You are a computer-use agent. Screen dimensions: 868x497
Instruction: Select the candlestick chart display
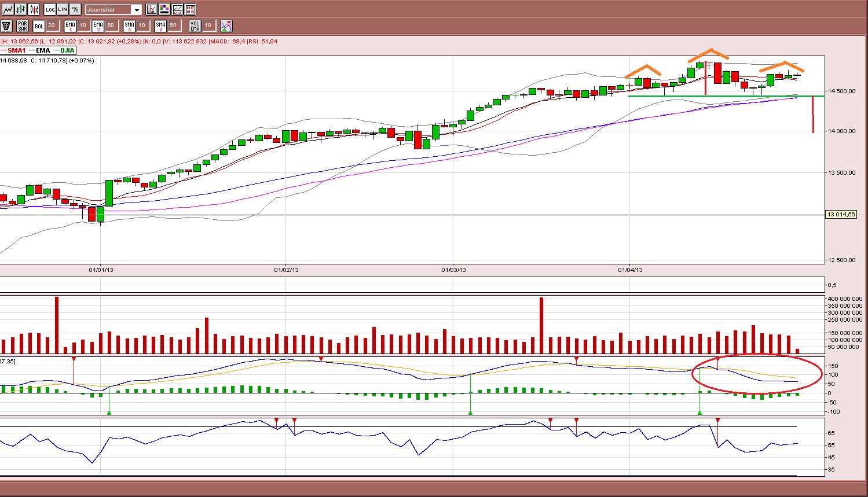point(34,9)
